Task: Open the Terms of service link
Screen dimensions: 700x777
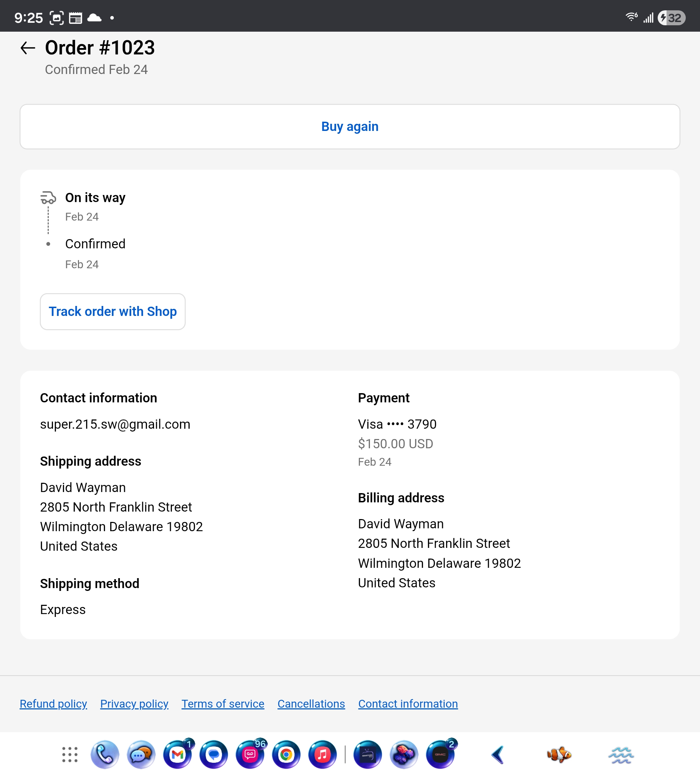Action: click(223, 703)
